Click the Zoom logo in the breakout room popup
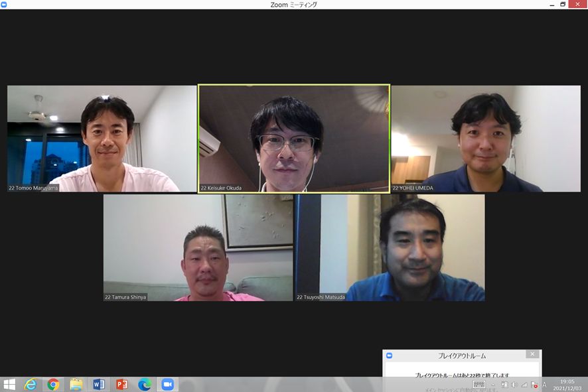Image resolution: width=588 pixels, height=392 pixels. click(390, 356)
